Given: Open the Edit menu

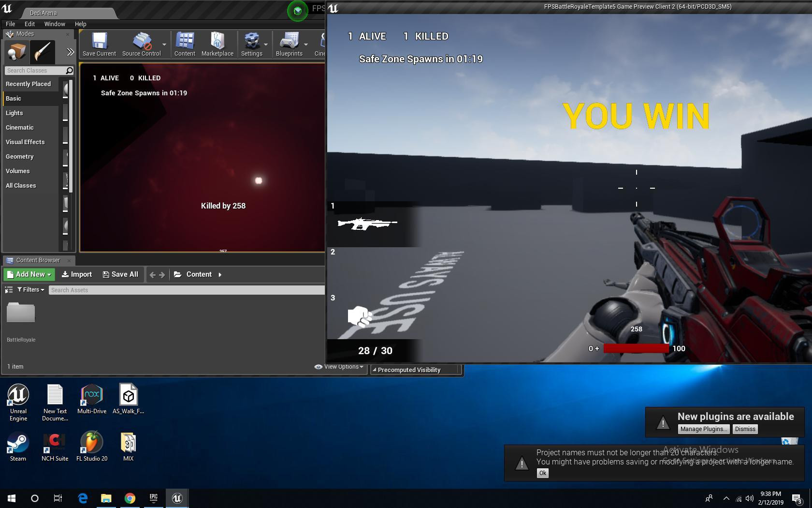Looking at the screenshot, I should click(29, 24).
